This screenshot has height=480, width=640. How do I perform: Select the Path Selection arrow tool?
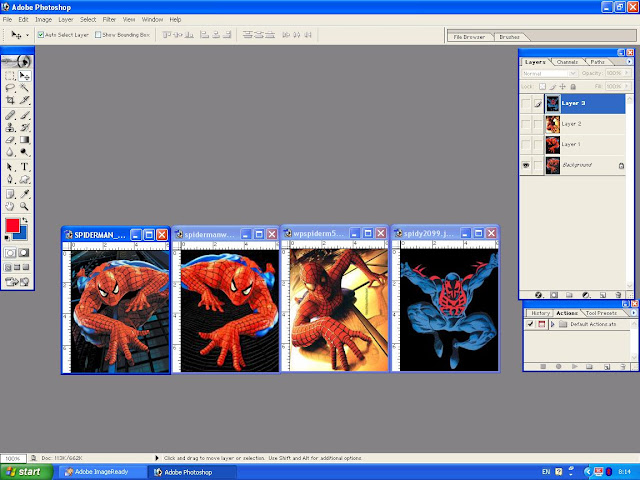[10, 167]
